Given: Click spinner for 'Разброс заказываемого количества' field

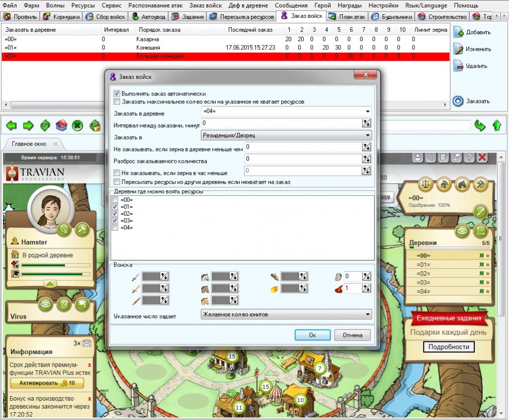Looking at the screenshot, I should click(x=366, y=159).
